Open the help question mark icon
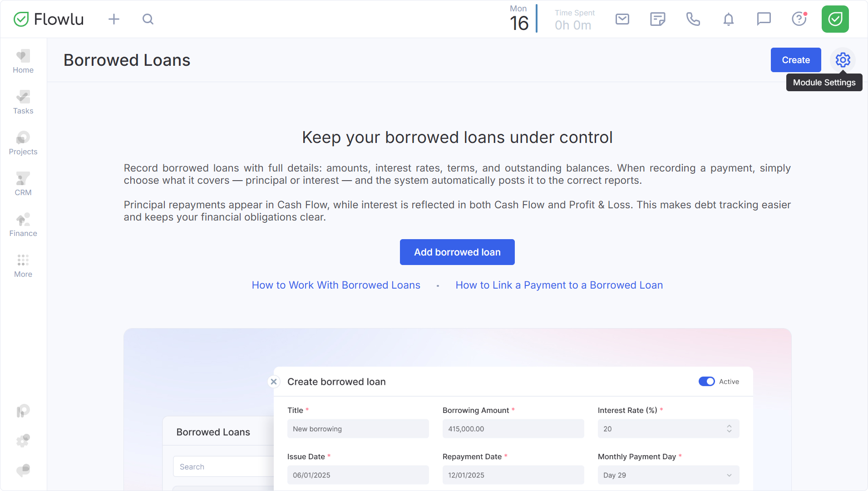Viewport: 868px width, 491px height. [799, 19]
